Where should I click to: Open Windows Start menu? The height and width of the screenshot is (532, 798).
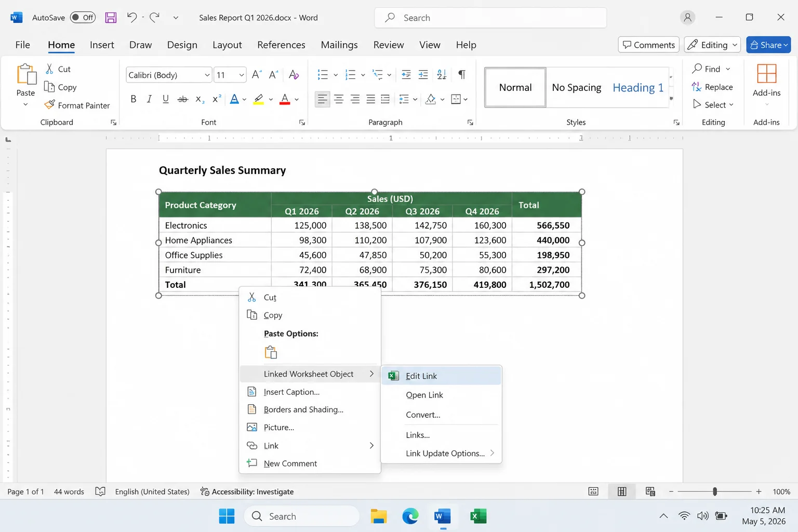(x=227, y=516)
